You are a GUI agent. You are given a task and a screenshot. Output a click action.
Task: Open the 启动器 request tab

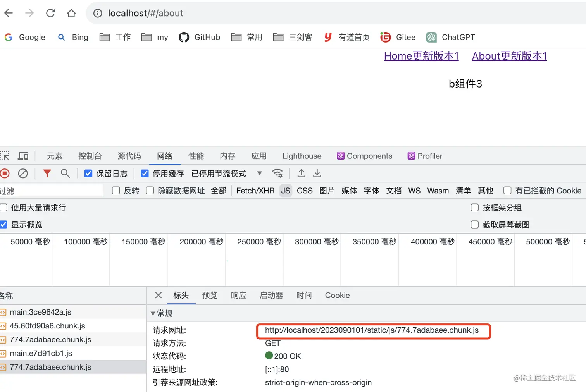tap(271, 296)
